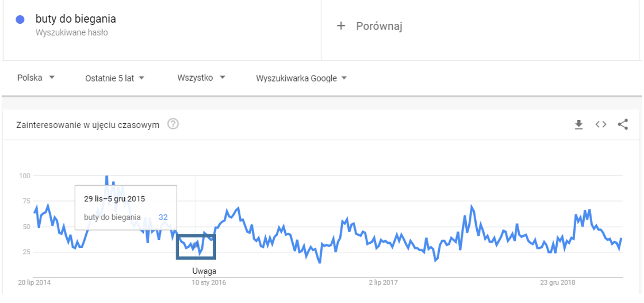Click the highlighted rectangle on the chart

pyautogui.click(x=195, y=246)
